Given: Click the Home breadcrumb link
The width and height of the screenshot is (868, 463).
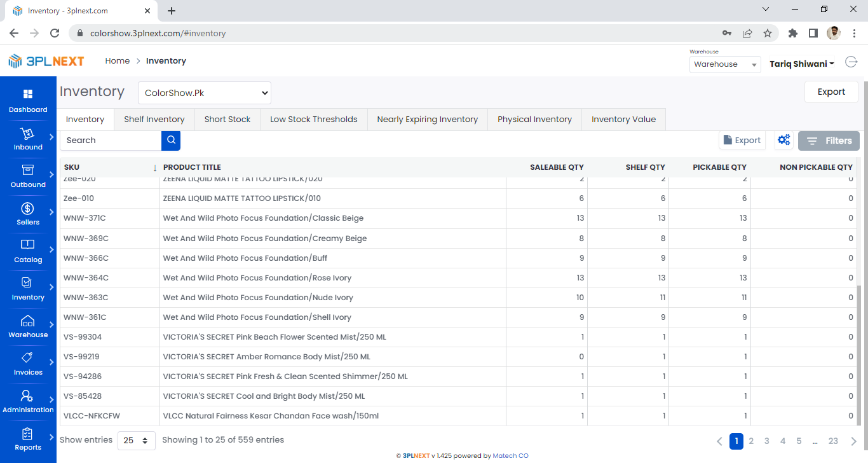Looking at the screenshot, I should pos(117,61).
